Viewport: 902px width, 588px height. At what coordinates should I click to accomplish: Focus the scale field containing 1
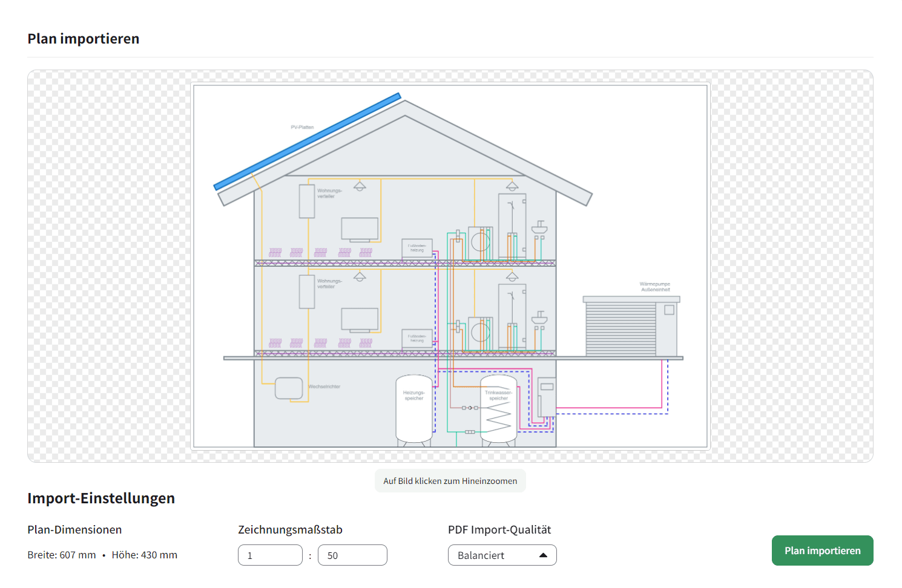point(270,555)
